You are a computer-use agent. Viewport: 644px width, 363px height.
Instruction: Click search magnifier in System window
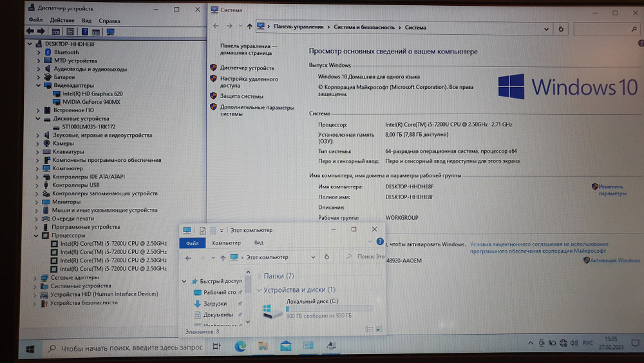tap(634, 29)
